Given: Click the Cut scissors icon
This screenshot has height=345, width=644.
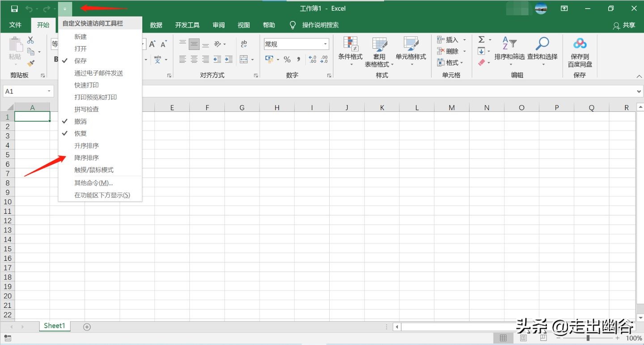Looking at the screenshot, I should click(x=30, y=40).
